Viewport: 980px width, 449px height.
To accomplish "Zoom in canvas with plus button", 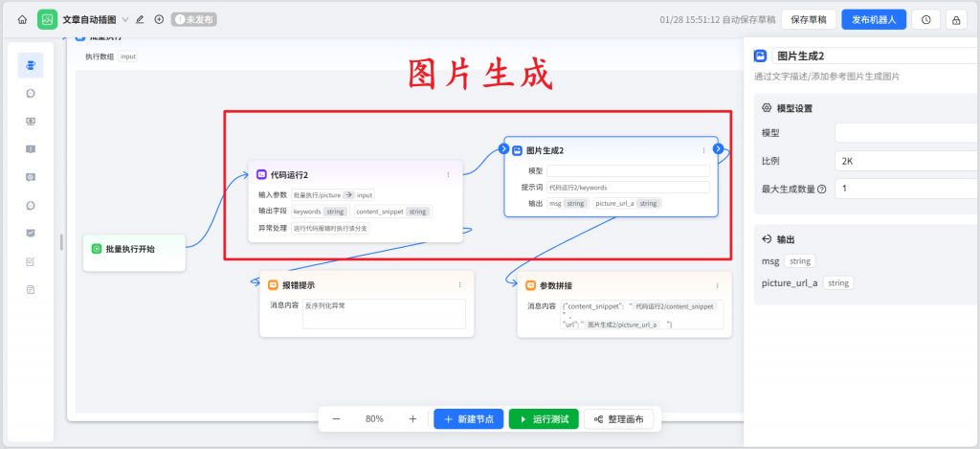I will [412, 419].
